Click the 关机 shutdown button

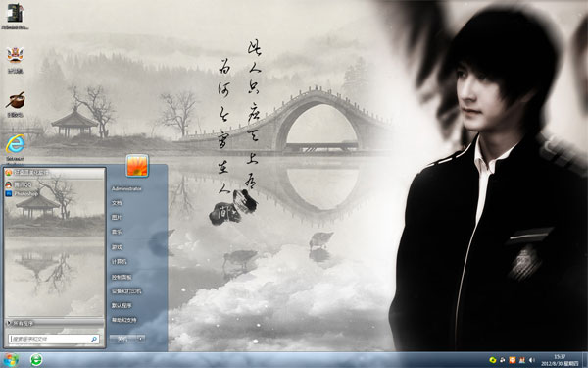coord(122,339)
